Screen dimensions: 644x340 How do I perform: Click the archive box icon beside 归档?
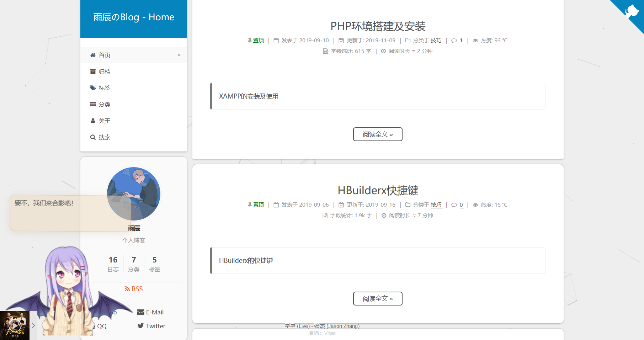93,71
